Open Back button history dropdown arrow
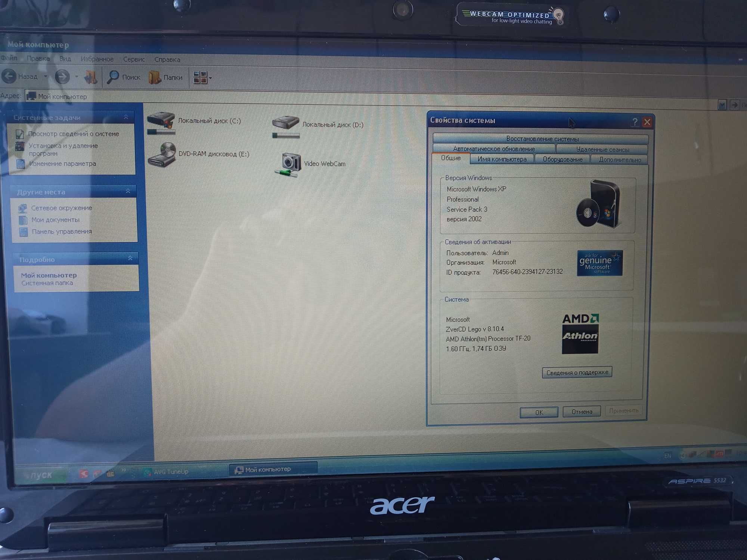Screen dimensions: 747x560 [x=46, y=77]
